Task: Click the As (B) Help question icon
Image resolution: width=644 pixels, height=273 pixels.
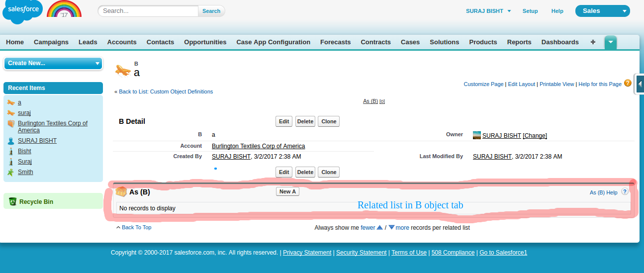Action: pos(625,191)
